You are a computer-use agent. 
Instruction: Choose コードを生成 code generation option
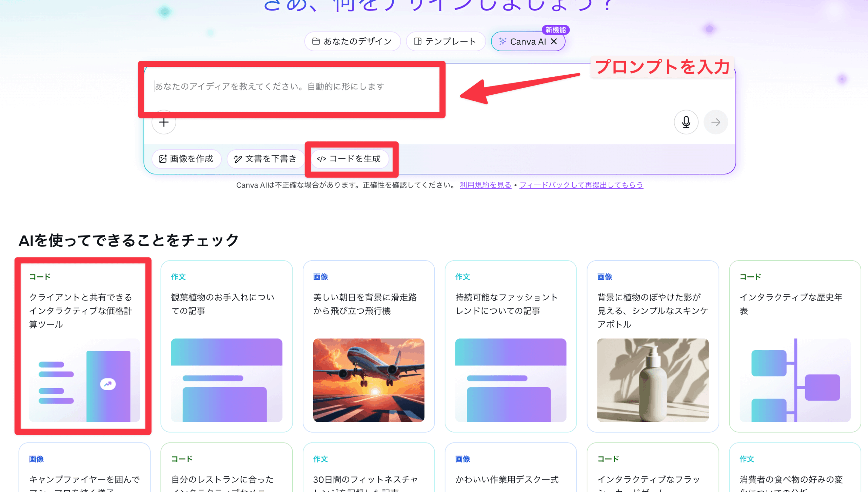coord(349,159)
